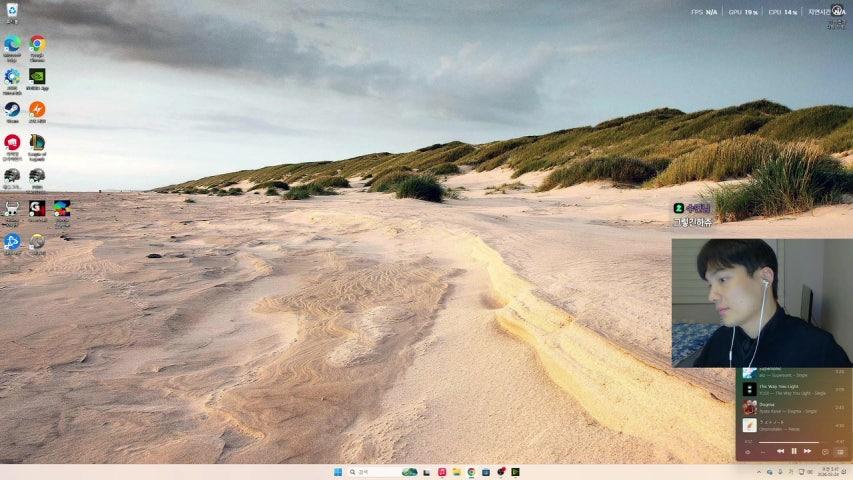Open the red fist desktop shortcut
Viewport: 853px width, 480px height.
[12, 147]
